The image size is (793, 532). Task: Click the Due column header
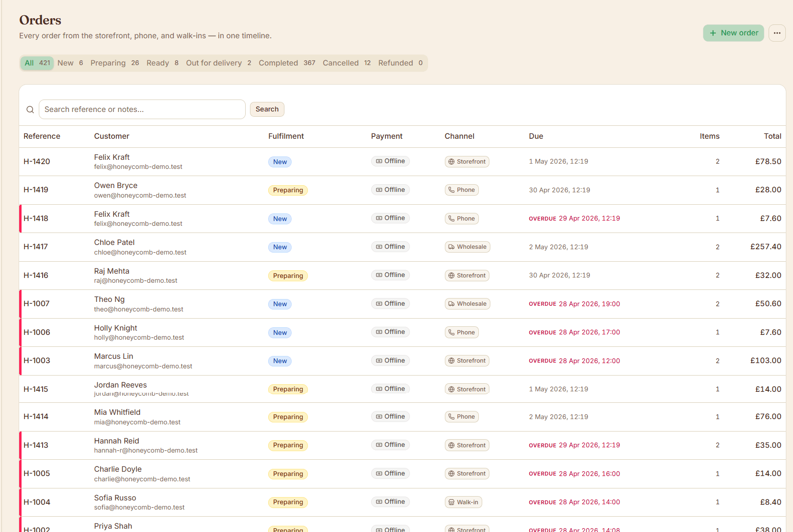click(536, 136)
